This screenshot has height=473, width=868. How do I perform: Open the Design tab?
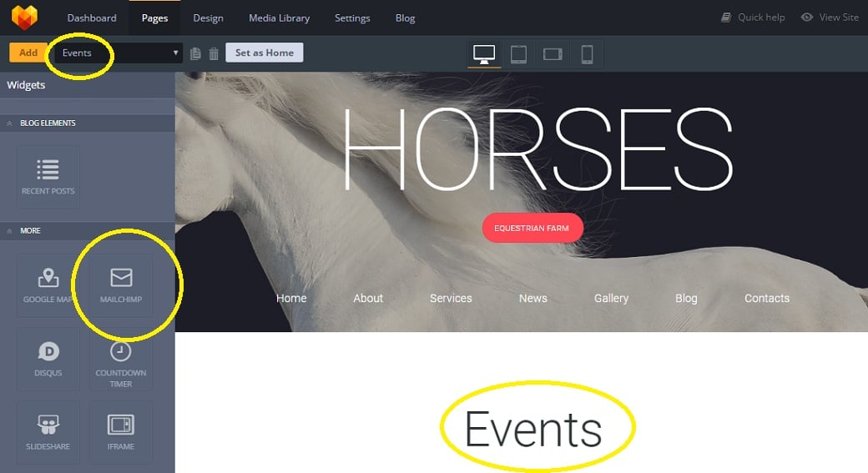[x=208, y=18]
